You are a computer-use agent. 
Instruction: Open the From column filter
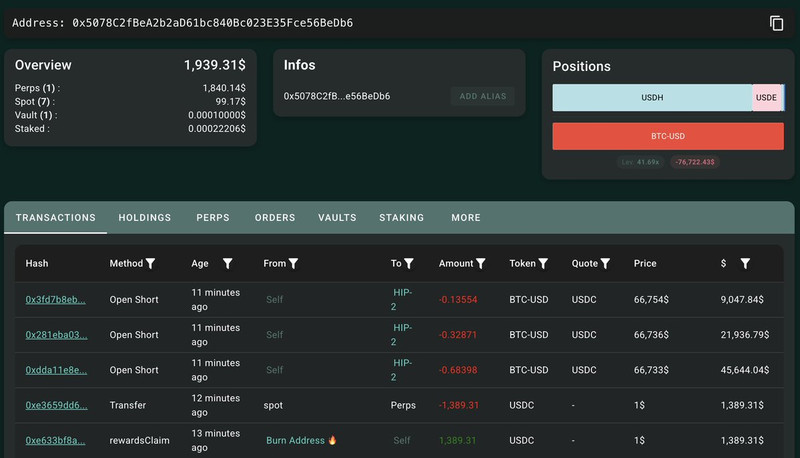click(x=294, y=264)
